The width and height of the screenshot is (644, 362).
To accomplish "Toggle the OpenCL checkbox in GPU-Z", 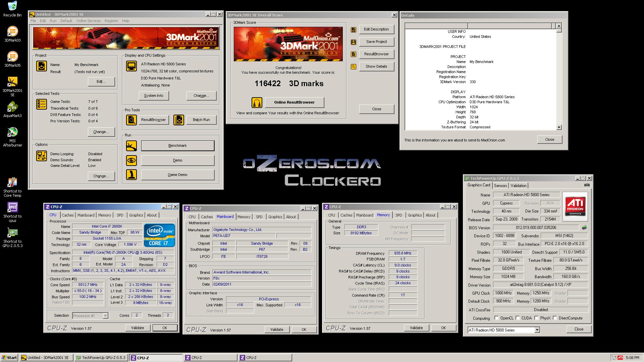I will 496,318.
